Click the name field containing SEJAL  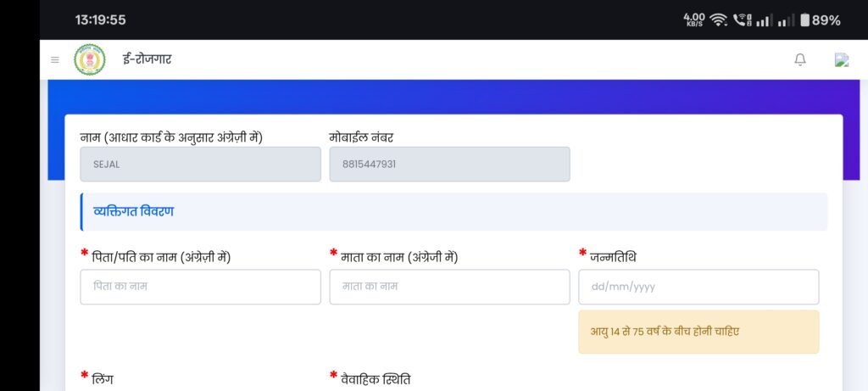200,164
